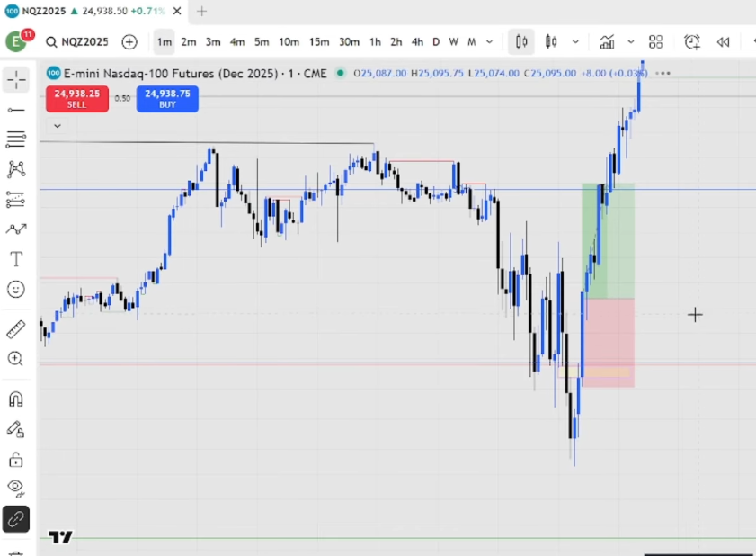Open the XABCD patterns tool
This screenshot has width=756, height=556.
(16, 169)
